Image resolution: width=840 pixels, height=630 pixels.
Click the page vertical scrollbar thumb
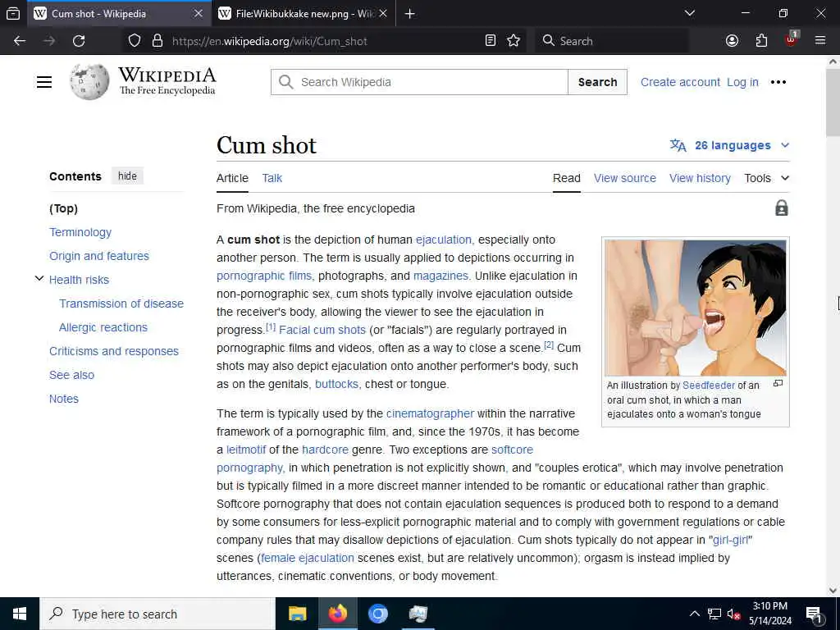[833, 102]
